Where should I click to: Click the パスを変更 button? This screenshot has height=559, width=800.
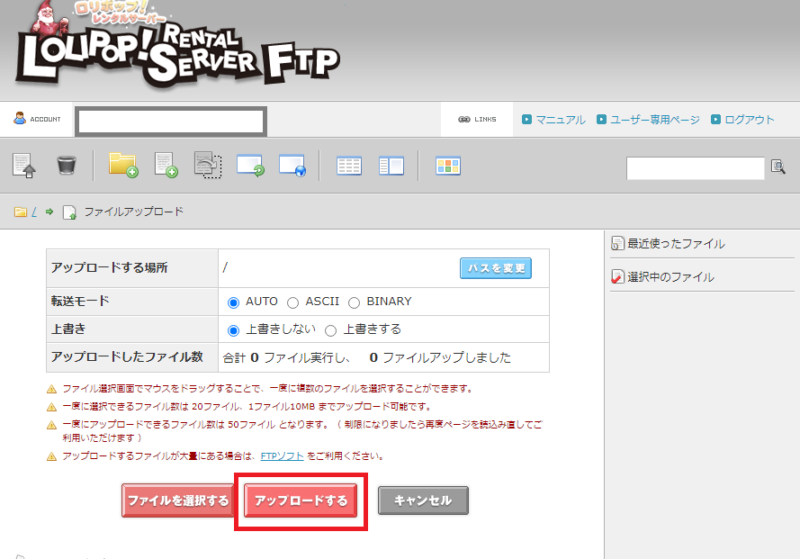click(x=495, y=268)
